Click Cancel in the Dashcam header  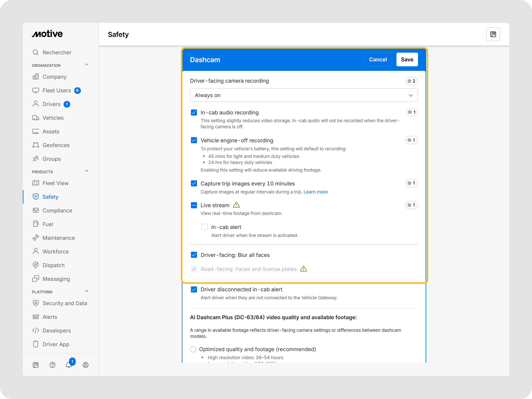378,59
